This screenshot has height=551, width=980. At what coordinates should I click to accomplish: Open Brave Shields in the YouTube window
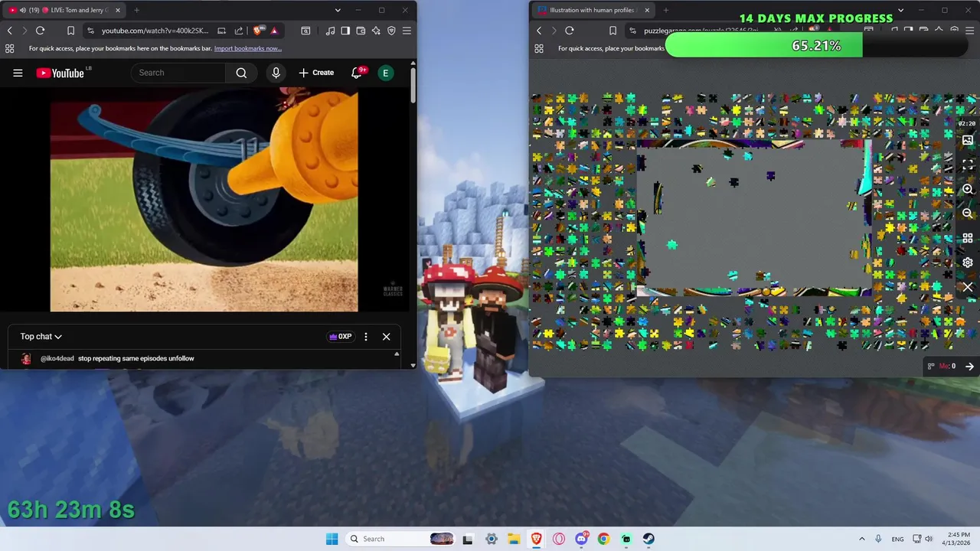point(259,31)
